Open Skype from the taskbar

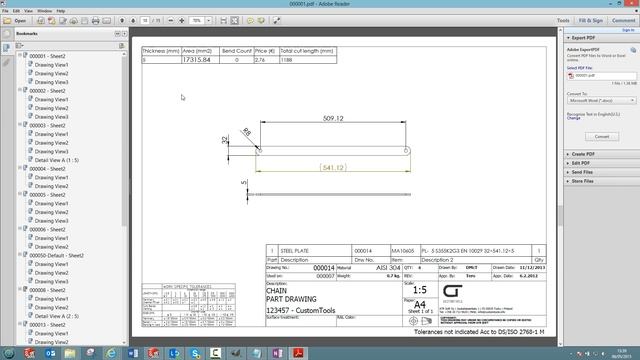(x=196, y=353)
